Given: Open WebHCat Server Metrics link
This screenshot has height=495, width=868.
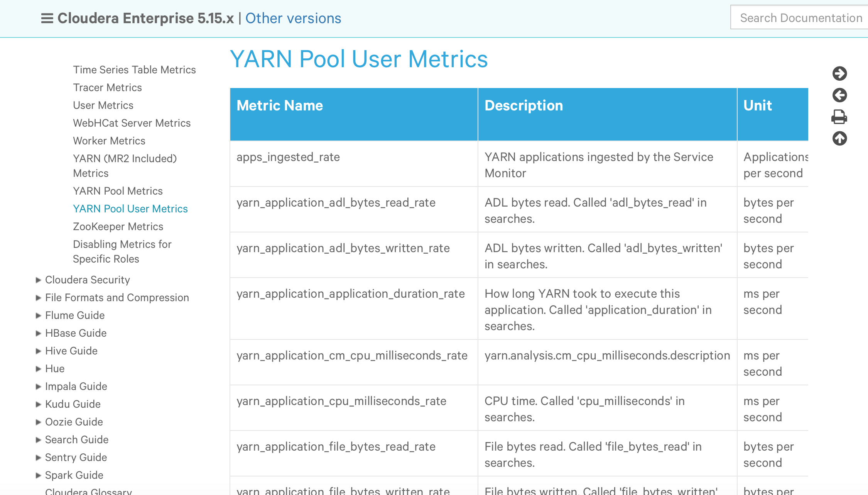Looking at the screenshot, I should pos(132,123).
